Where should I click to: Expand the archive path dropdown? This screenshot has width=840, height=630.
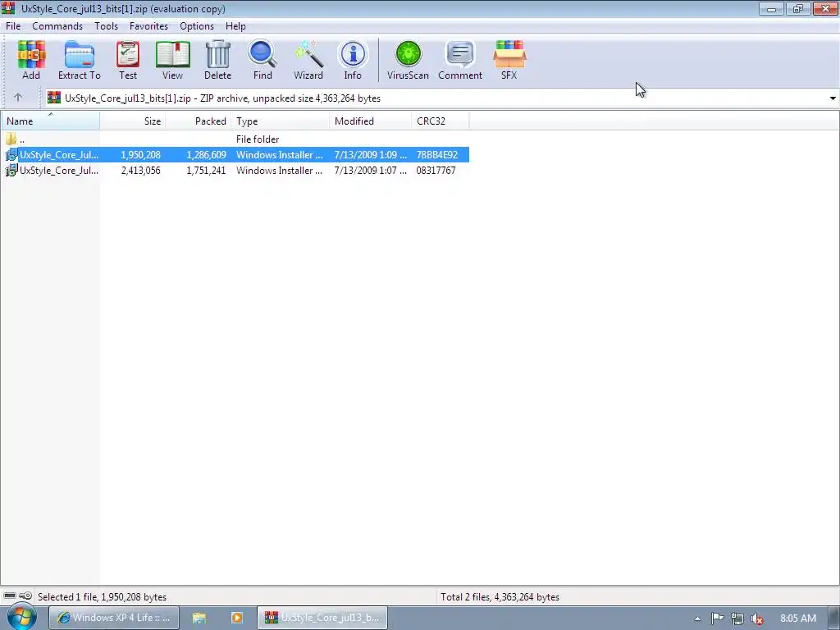point(833,98)
